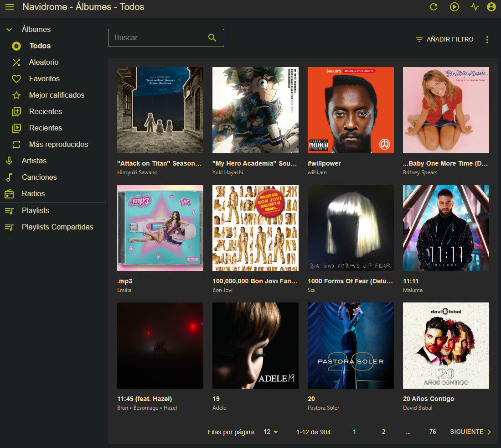This screenshot has width=501, height=448.
Task: Jump to page 76
Action: click(x=433, y=432)
